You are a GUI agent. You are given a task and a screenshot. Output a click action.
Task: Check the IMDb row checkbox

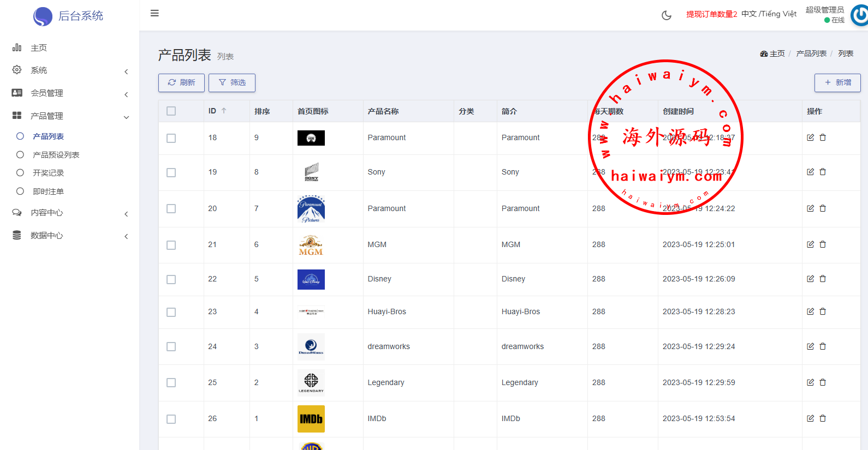(171, 419)
